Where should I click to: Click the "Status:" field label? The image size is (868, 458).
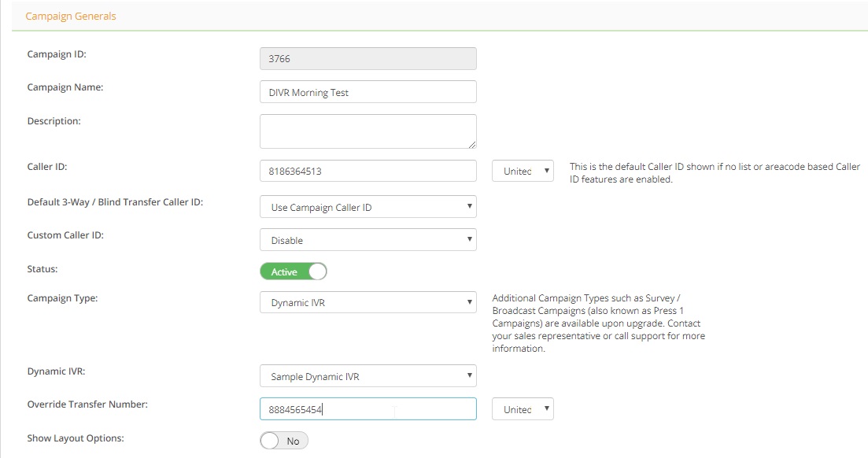(x=42, y=268)
